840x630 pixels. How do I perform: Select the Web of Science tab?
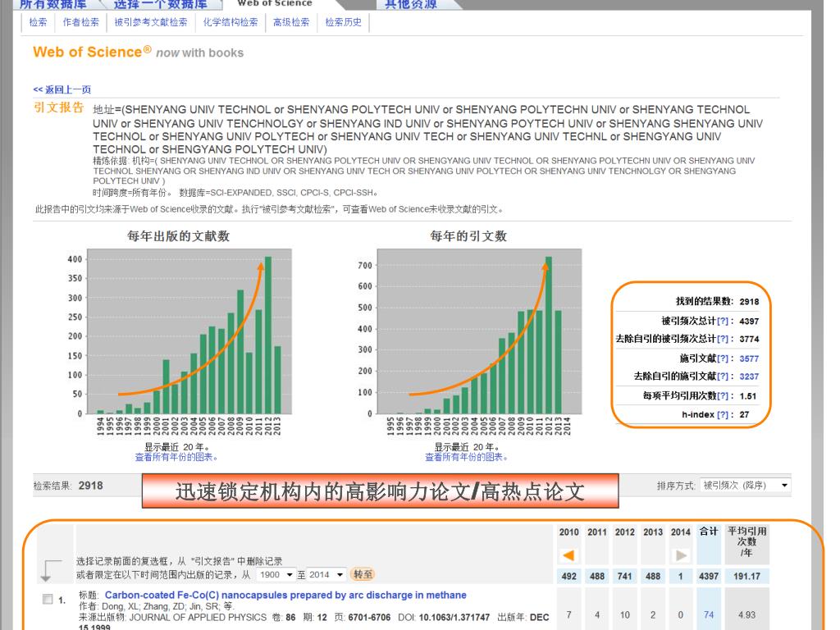coord(274,4)
